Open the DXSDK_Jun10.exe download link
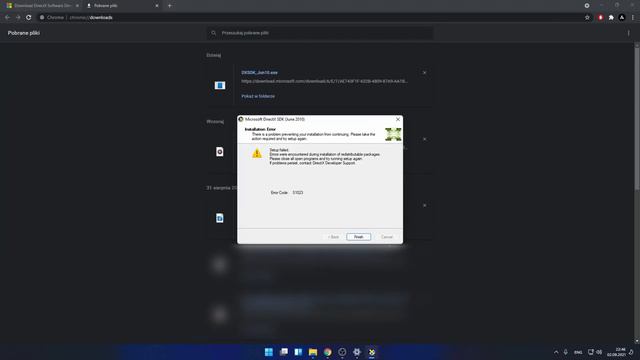The height and width of the screenshot is (360, 640). click(259, 73)
